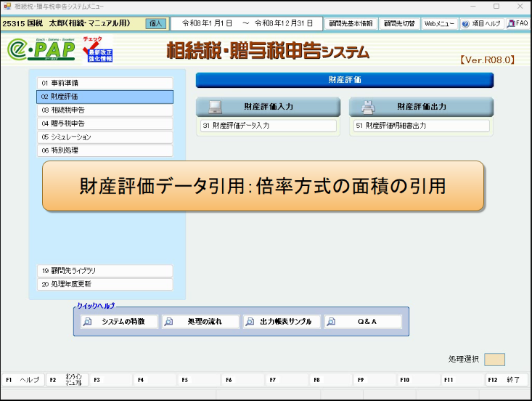532x401 pixels.
Task: Click the 顧問先切替 button
Action: pos(399,24)
